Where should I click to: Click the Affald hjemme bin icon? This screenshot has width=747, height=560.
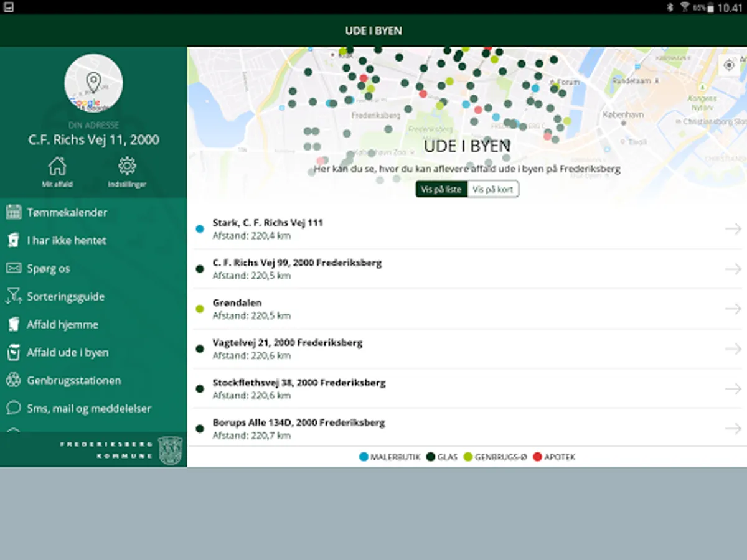[x=14, y=324]
